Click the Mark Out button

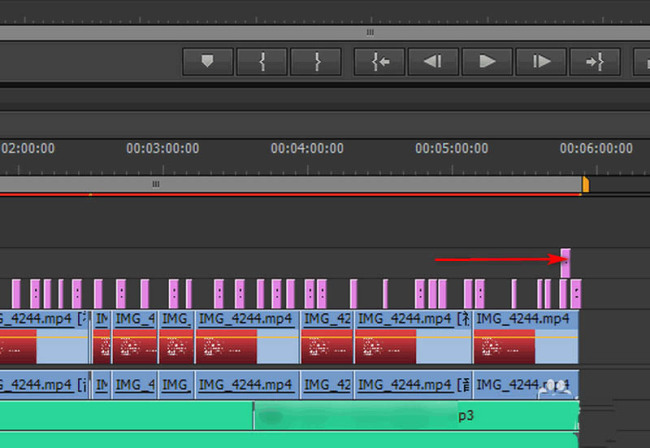316,62
